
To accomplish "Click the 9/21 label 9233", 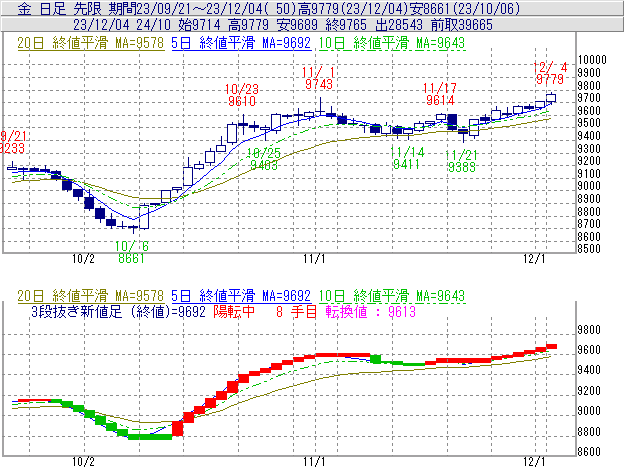I will tap(12, 148).
